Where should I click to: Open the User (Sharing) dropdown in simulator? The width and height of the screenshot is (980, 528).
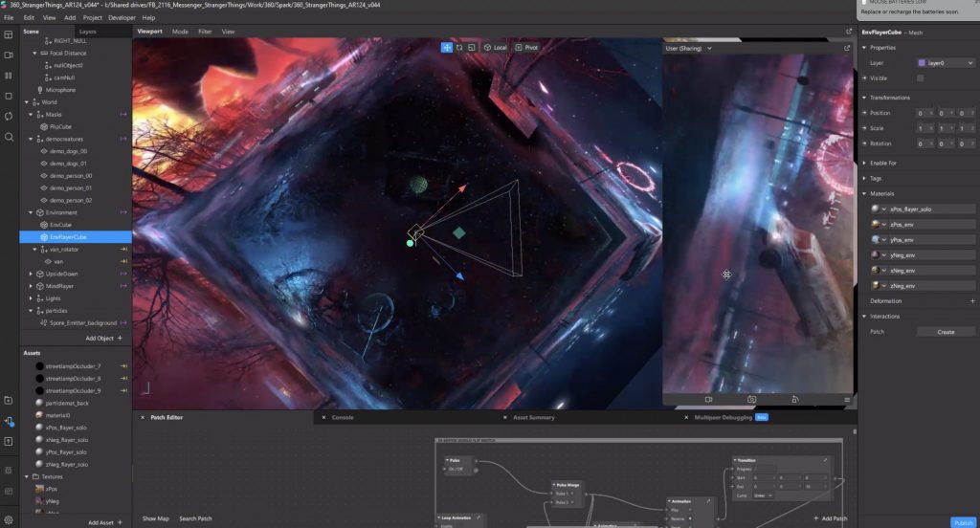689,48
